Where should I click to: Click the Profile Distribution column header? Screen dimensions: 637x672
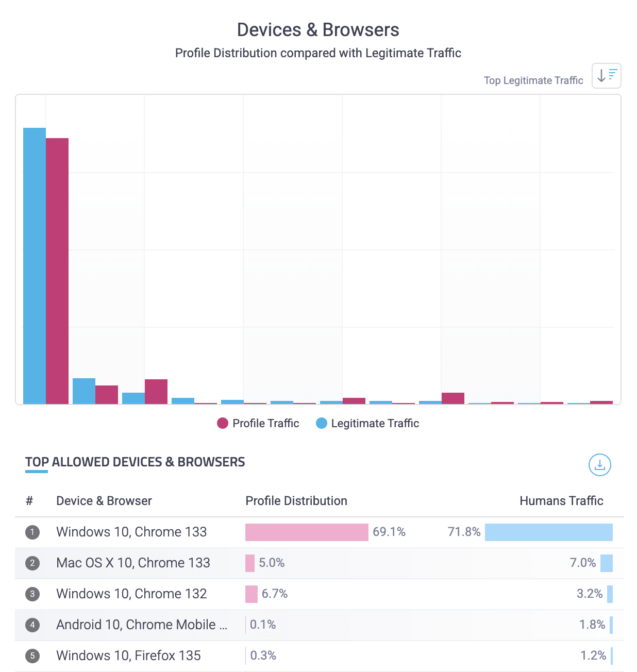click(296, 501)
